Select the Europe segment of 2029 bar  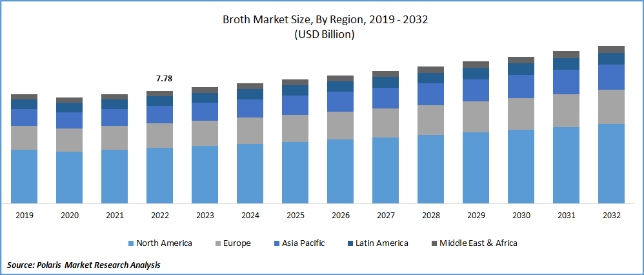[476, 117]
